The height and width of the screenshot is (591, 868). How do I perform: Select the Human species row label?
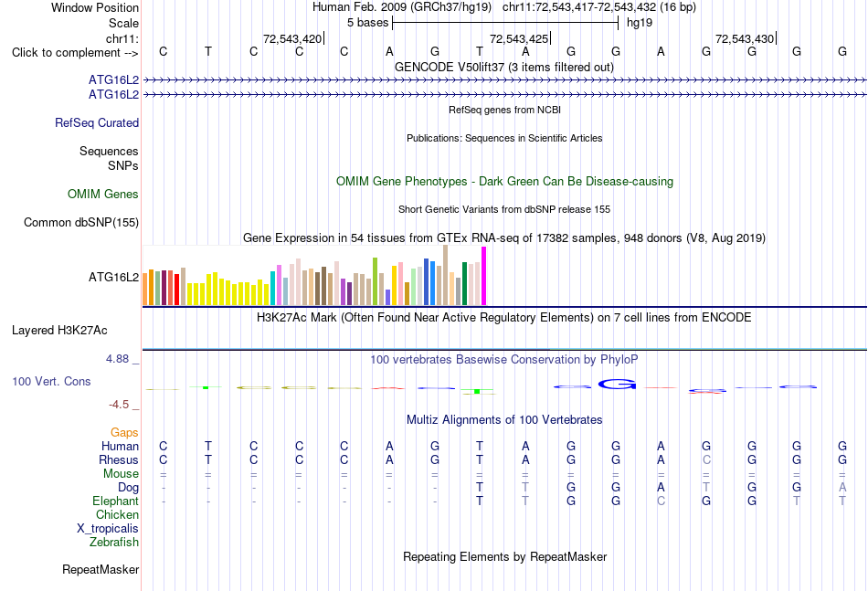click(120, 446)
